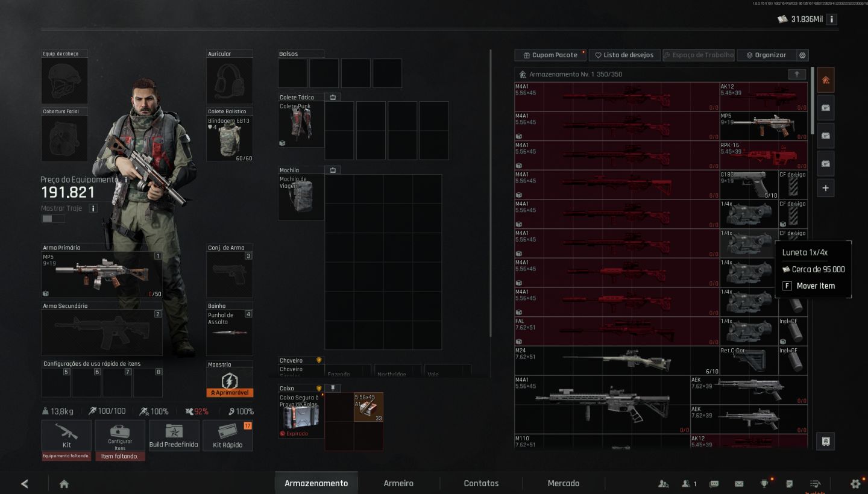Click the info icon beside Mostrar Traje
Image resolution: width=868 pixels, height=494 pixels.
pos(93,208)
